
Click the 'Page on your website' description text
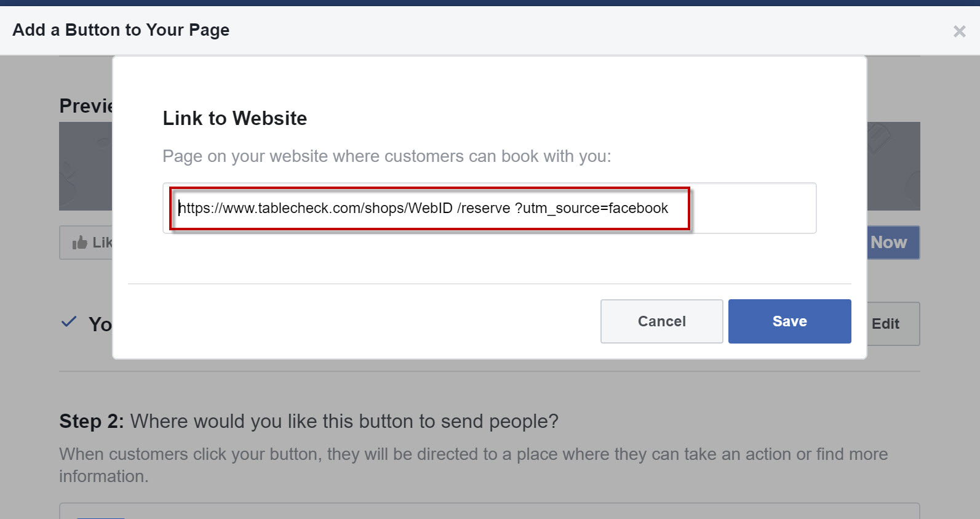pos(387,156)
